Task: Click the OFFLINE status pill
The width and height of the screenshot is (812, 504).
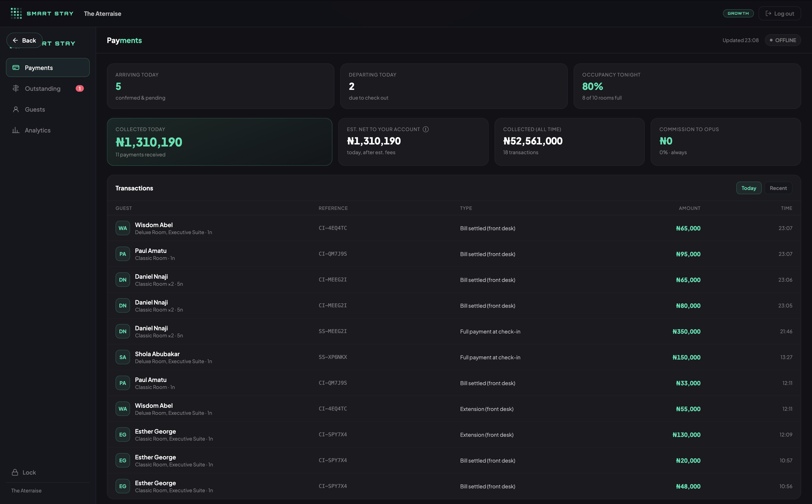Action: [783, 40]
